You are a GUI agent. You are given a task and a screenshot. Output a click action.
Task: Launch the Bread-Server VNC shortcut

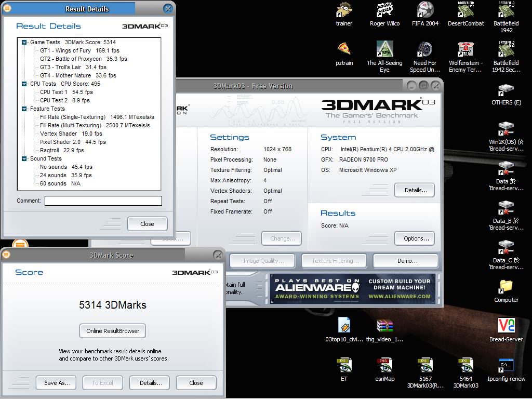506,330
